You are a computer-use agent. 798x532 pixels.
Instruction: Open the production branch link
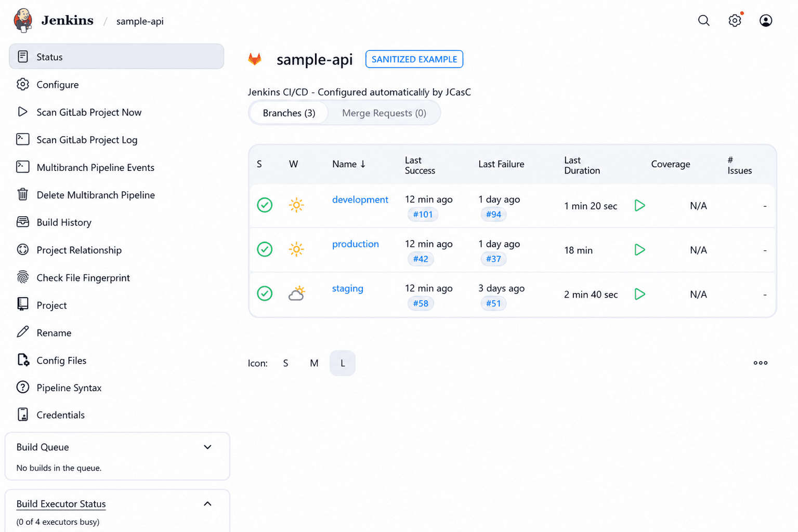click(356, 244)
